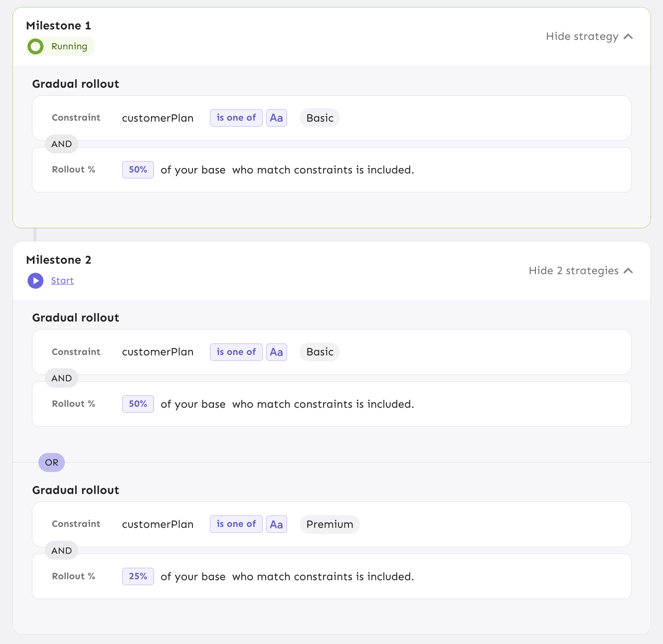This screenshot has width=663, height=644.
Task: Select the Basic value chip in Milestone 1
Action: click(x=320, y=118)
